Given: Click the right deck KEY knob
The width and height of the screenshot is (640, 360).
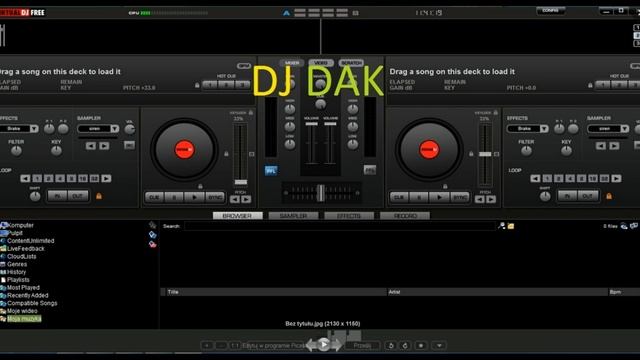Looking at the screenshot, I should [x=566, y=151].
